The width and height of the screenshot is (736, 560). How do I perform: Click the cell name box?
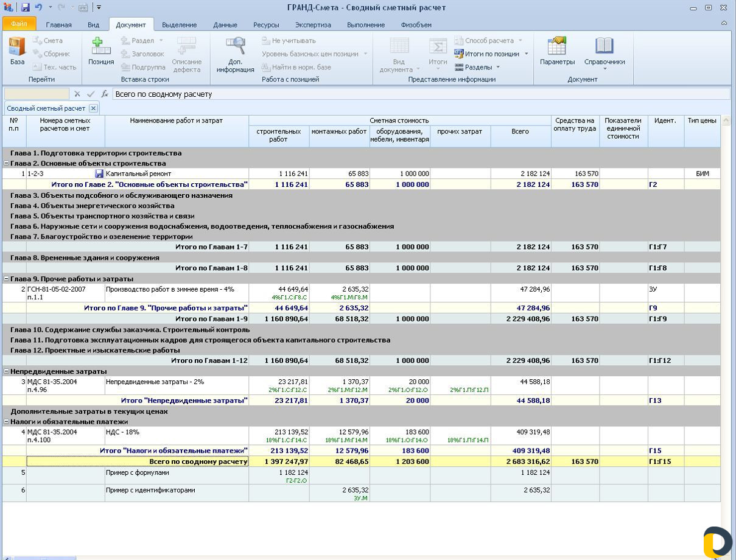point(37,94)
